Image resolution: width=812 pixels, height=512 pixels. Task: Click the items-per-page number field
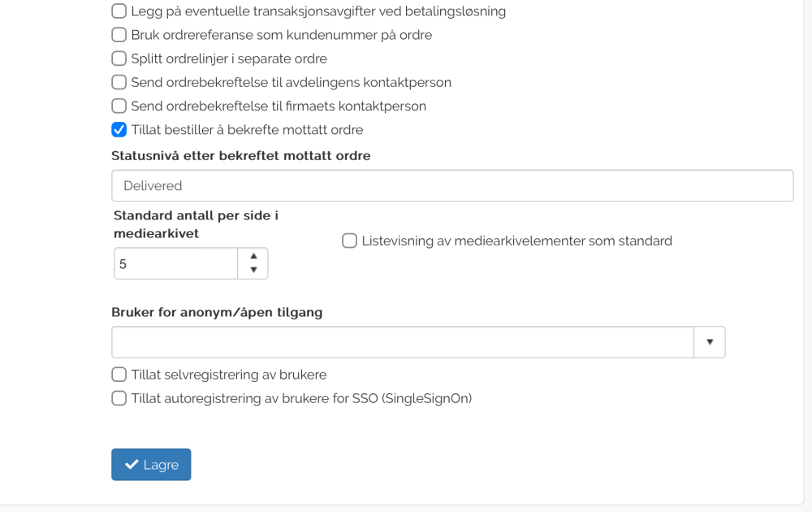(175, 263)
